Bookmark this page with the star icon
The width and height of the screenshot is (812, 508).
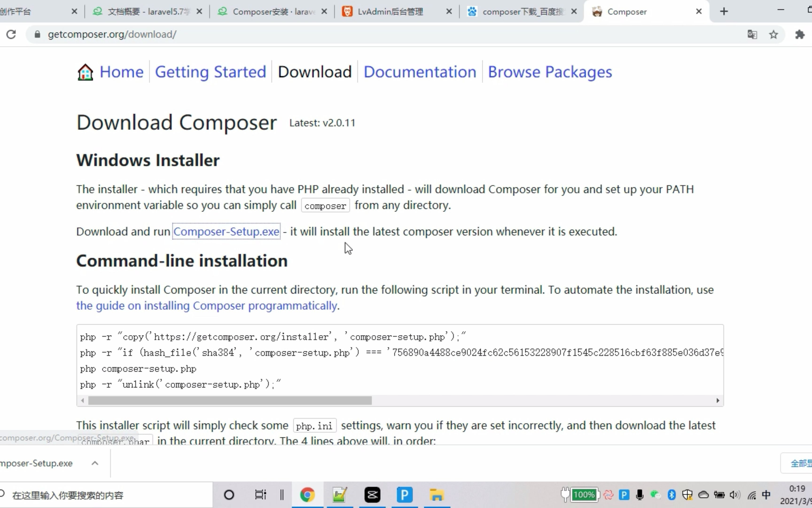(x=773, y=34)
